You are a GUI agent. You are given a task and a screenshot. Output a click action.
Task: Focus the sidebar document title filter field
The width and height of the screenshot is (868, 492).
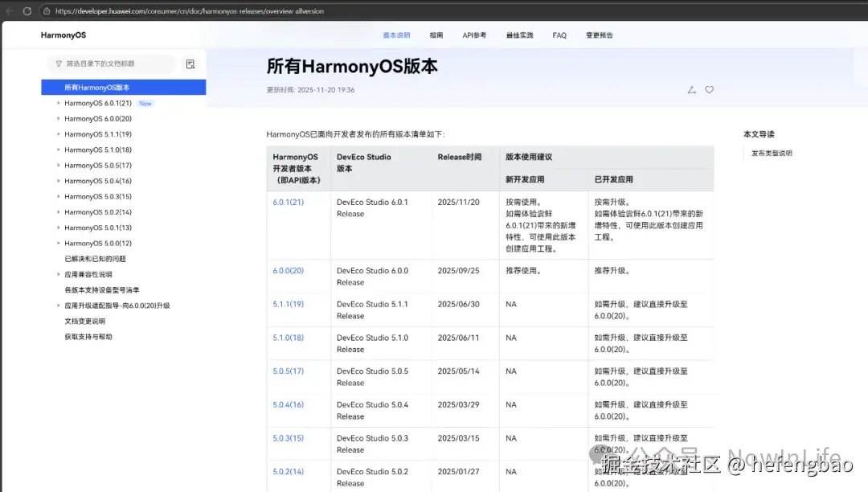click(113, 64)
